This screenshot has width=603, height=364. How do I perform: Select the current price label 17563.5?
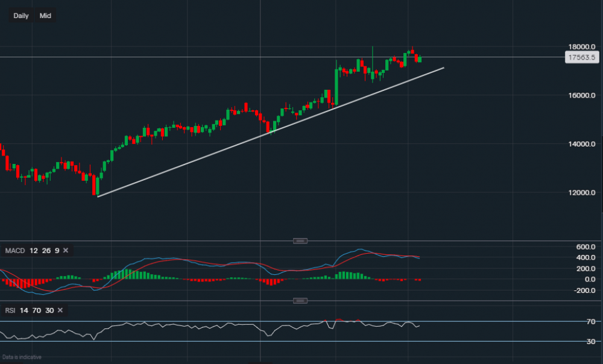click(581, 57)
